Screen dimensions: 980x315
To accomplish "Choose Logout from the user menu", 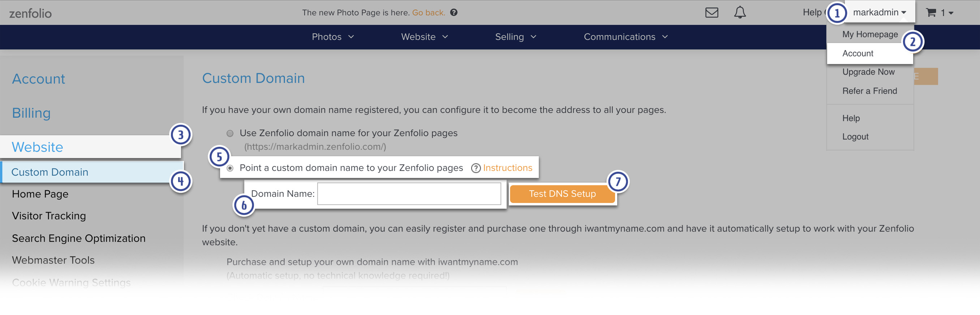I will tap(855, 137).
